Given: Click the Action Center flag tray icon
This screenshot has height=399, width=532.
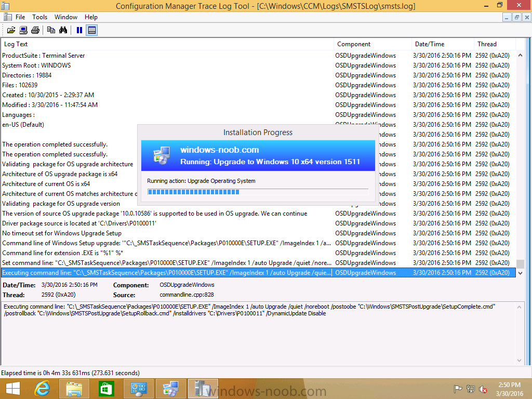Looking at the screenshot, I should (458, 389).
